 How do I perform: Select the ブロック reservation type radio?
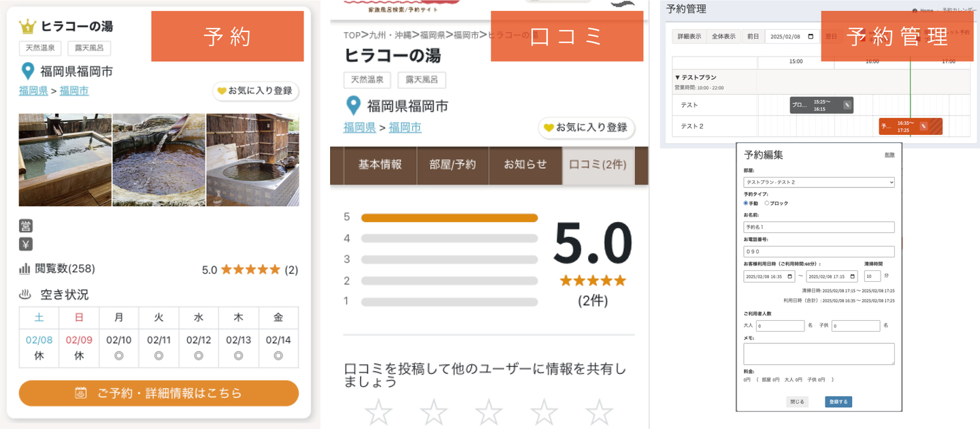coord(767,203)
